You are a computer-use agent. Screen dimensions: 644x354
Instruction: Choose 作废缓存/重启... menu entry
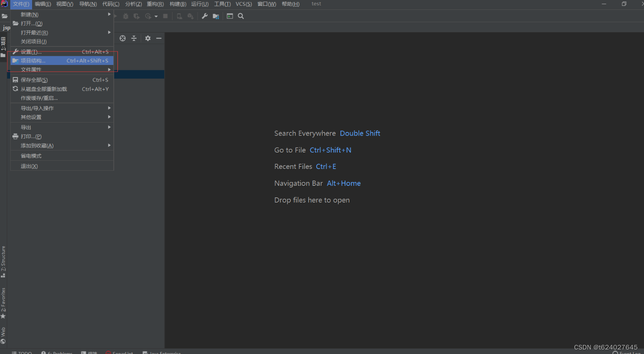click(62, 98)
